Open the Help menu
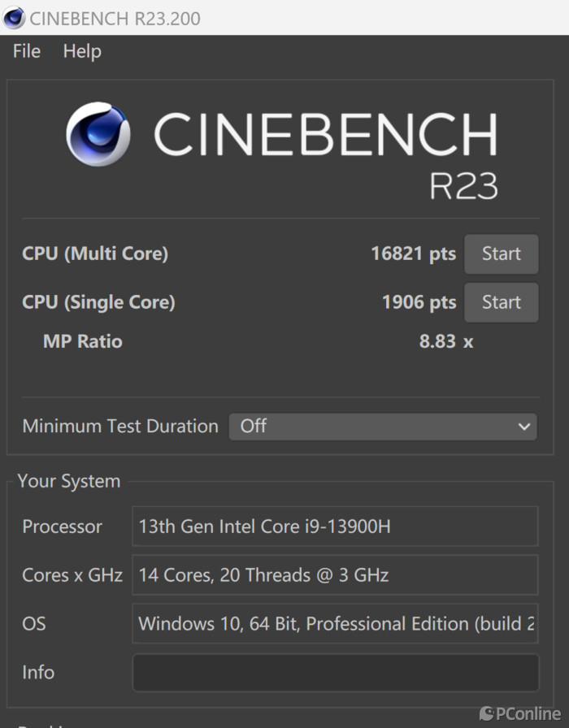569x728 pixels. [x=82, y=51]
